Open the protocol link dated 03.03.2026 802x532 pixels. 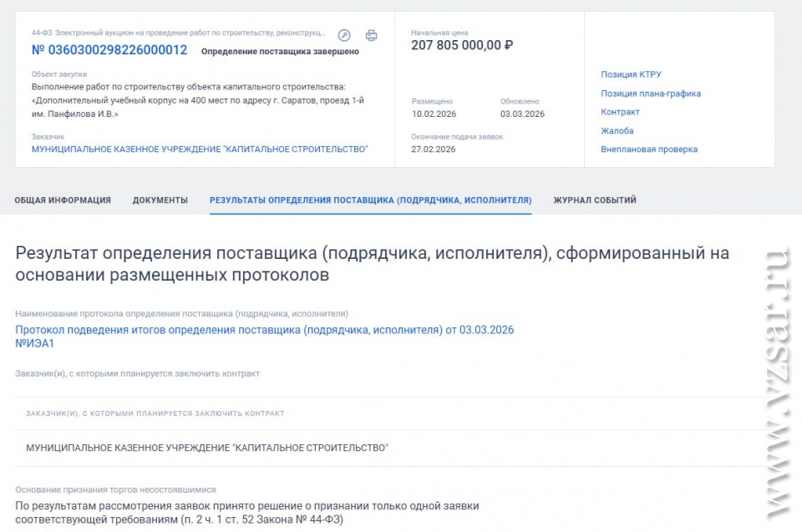click(264, 330)
